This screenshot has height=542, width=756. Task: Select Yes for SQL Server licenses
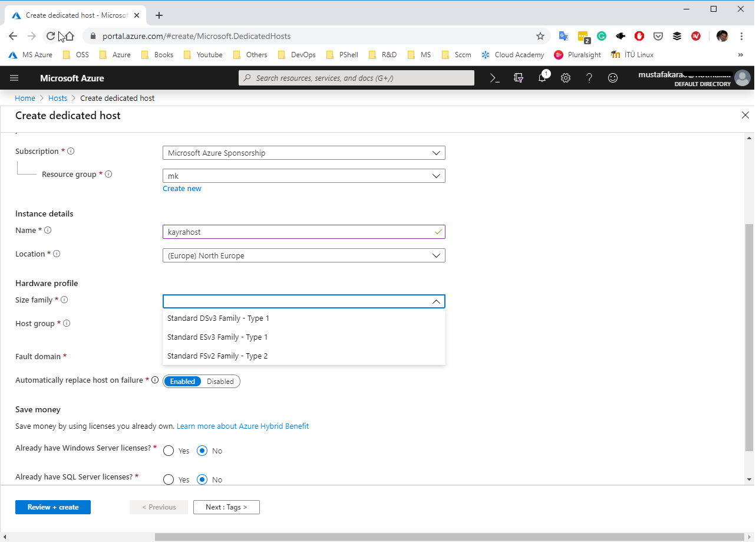coord(169,479)
